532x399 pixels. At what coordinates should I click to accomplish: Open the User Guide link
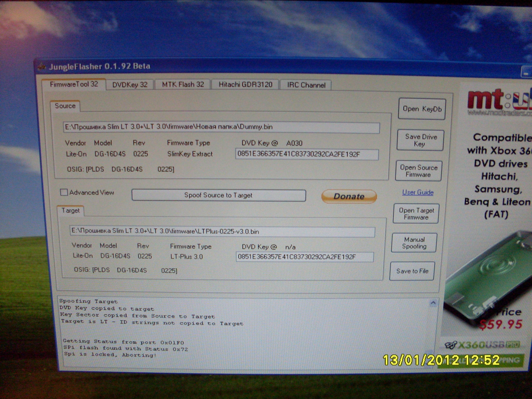[x=418, y=192]
